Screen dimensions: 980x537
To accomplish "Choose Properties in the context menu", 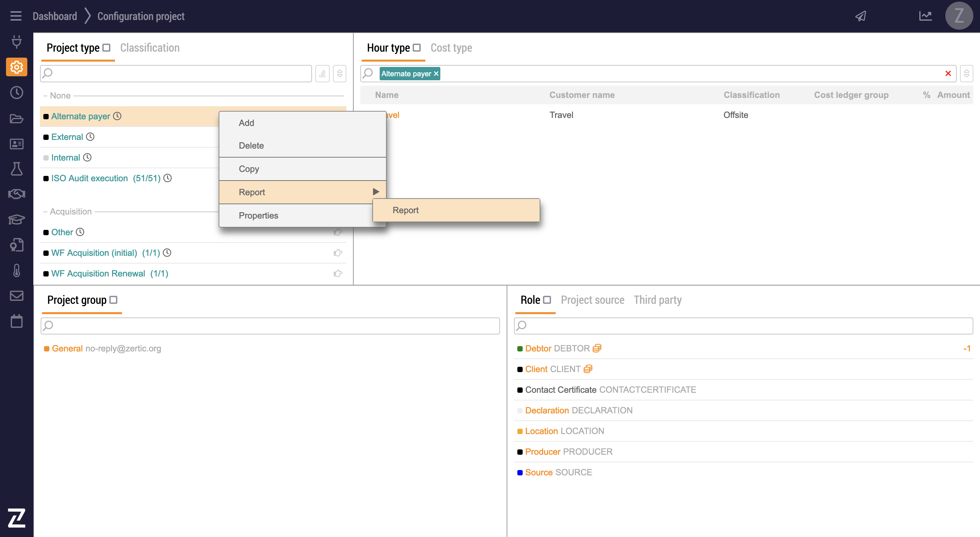I will coord(258,215).
